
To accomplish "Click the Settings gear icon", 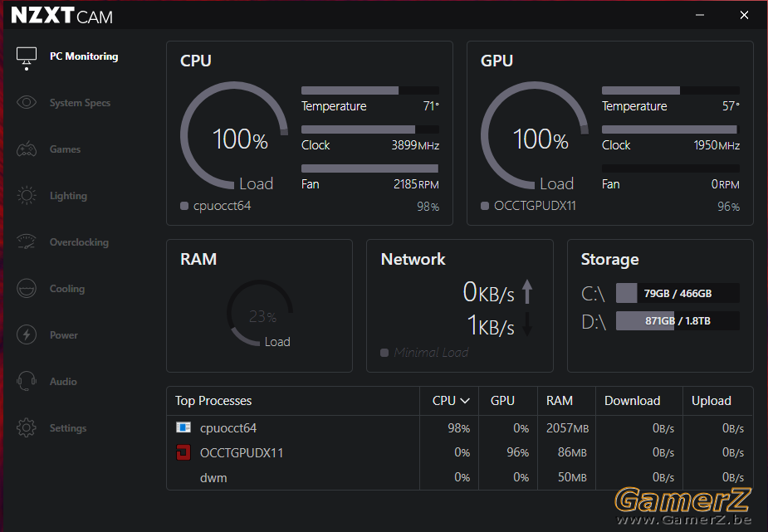I will click(27, 427).
